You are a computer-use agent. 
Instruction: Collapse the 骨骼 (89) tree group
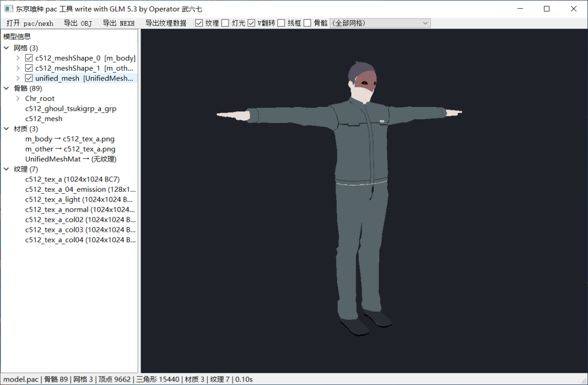pos(7,88)
